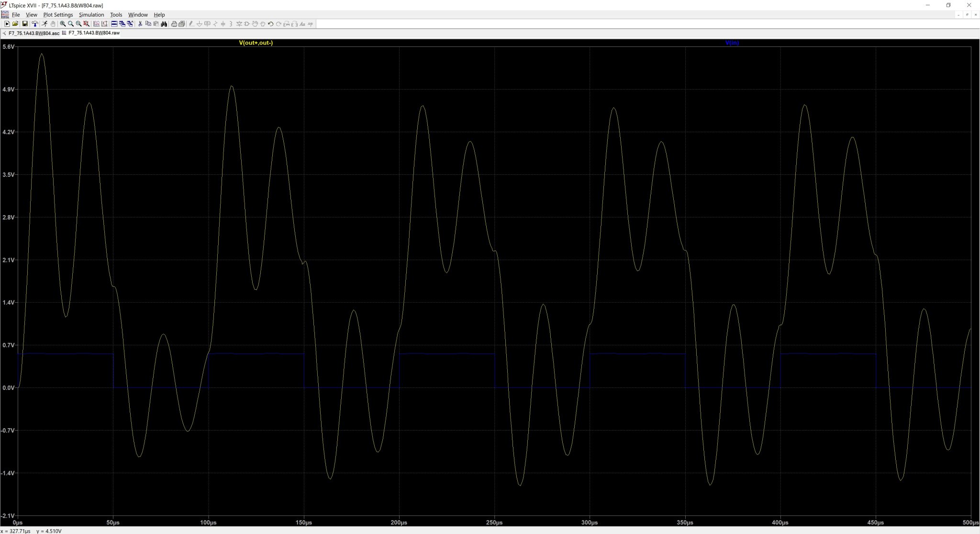
Task: Select the Text 'Aa' tool
Action: tap(302, 24)
